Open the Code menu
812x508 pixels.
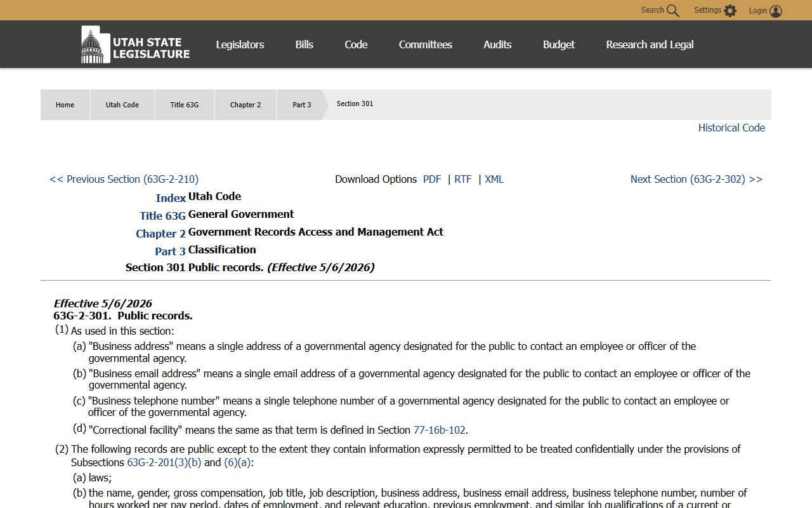[356, 44]
